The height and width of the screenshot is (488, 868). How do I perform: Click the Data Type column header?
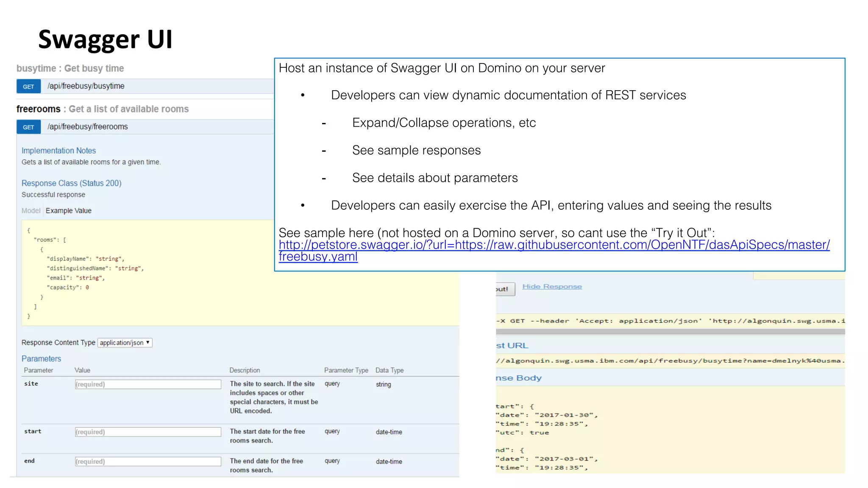tap(389, 370)
